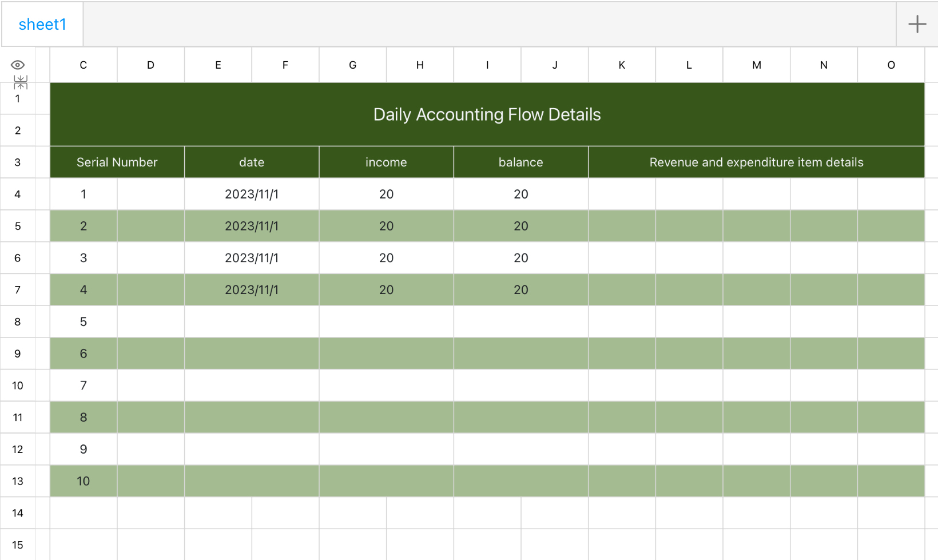Select income value 20 in row 4

click(387, 194)
